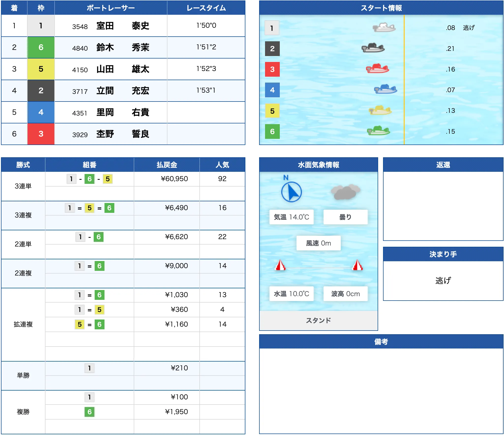This screenshot has height=436, width=504.
Task: Click the 曇り weather label
Action: pos(345,217)
